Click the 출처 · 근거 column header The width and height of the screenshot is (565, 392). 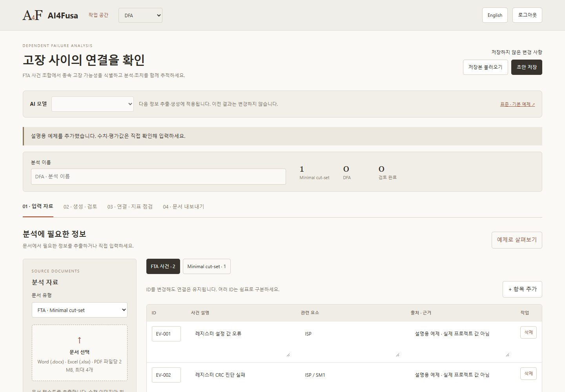click(x=421, y=313)
